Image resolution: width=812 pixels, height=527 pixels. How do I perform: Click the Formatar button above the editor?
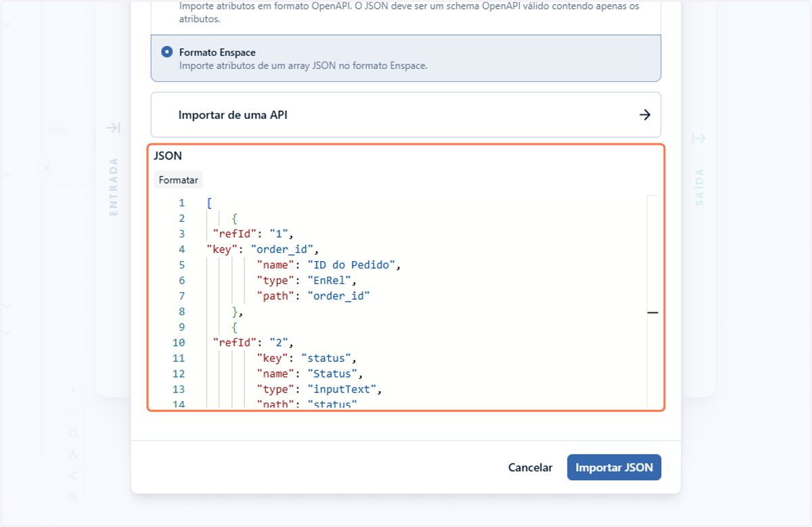pyautogui.click(x=179, y=180)
